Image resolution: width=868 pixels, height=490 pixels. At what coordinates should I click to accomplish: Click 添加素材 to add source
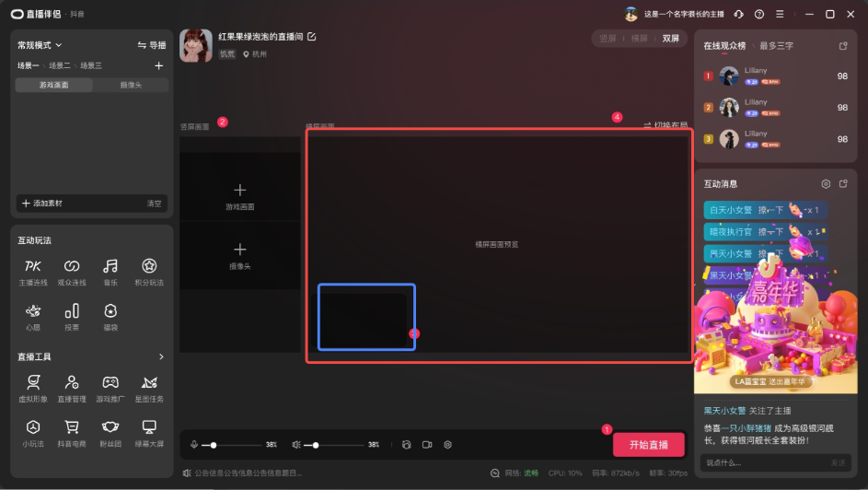[x=41, y=203]
